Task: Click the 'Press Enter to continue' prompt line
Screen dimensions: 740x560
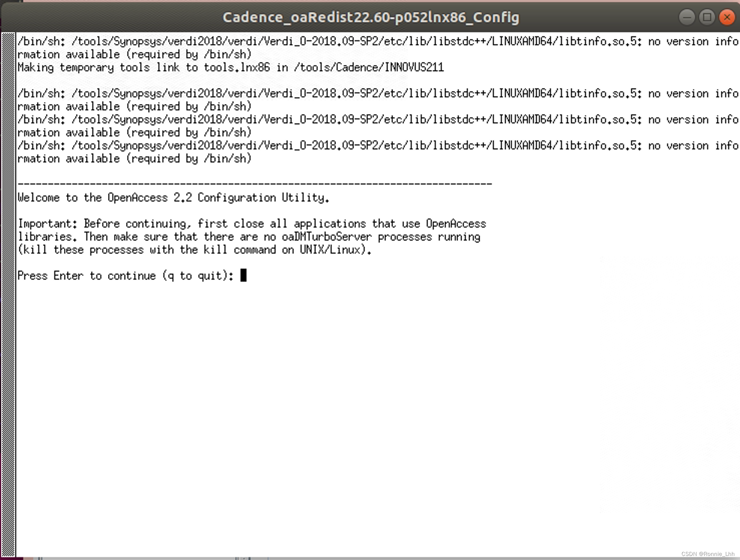Action: tap(126, 276)
